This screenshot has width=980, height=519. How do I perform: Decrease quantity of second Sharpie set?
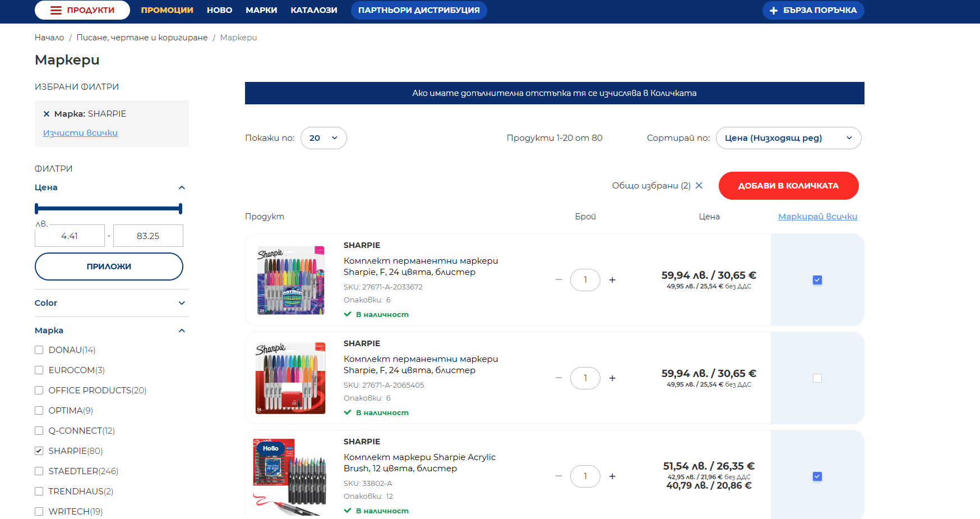tap(558, 378)
